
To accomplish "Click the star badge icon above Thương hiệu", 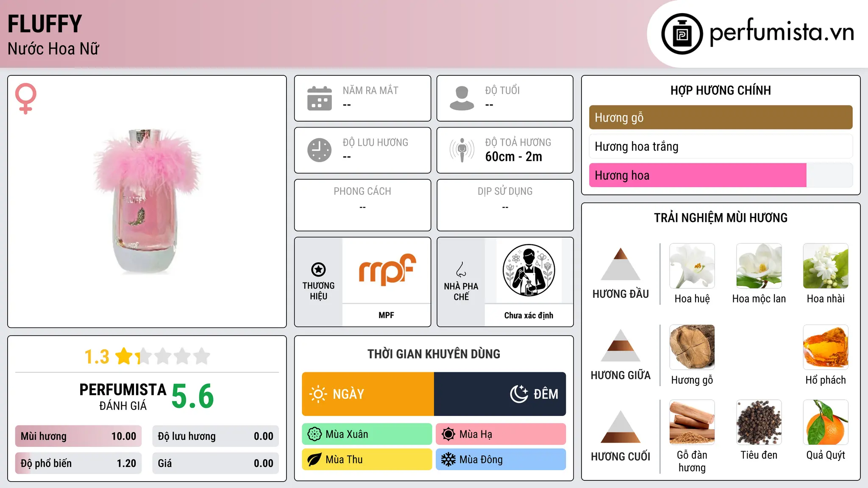I will 318,269.
